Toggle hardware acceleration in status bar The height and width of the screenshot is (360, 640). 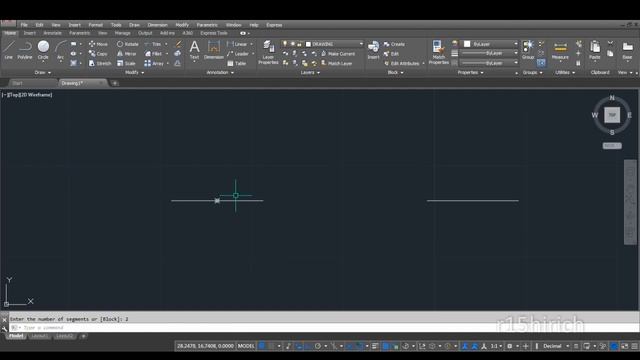[x=614, y=346]
